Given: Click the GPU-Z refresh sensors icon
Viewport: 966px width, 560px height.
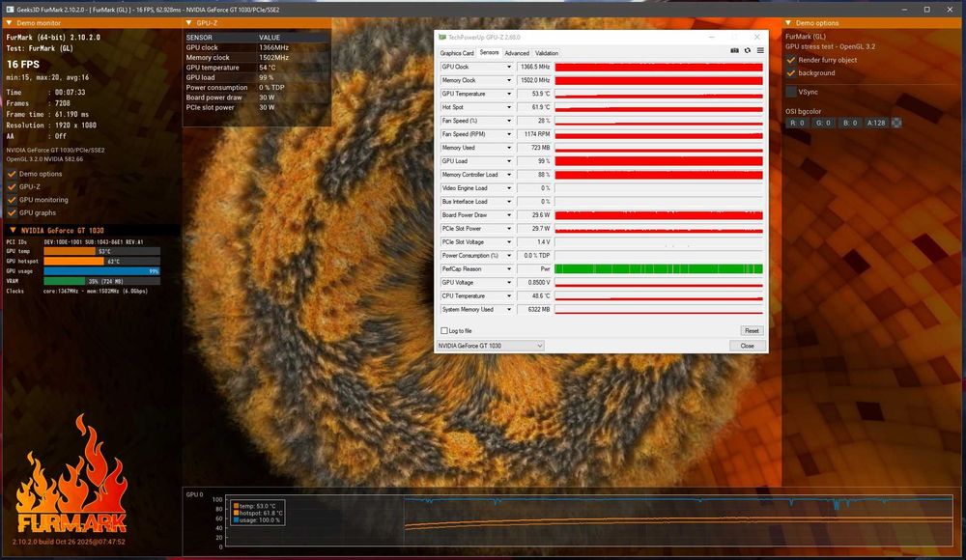Looking at the screenshot, I should click(748, 50).
